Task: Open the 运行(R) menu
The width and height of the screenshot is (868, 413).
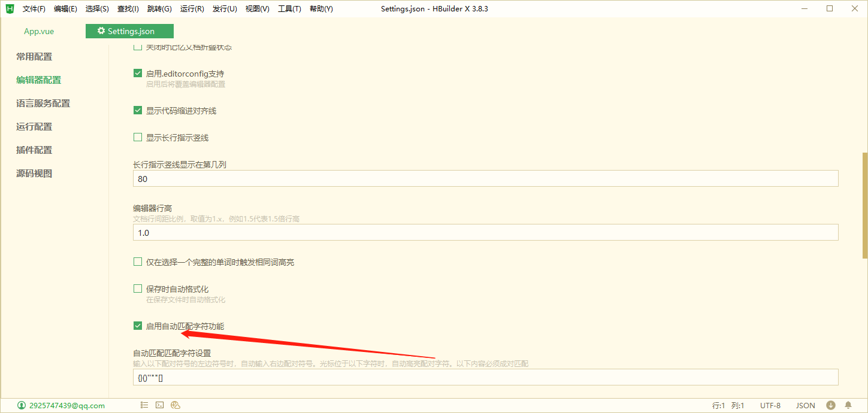Action: pyautogui.click(x=191, y=8)
